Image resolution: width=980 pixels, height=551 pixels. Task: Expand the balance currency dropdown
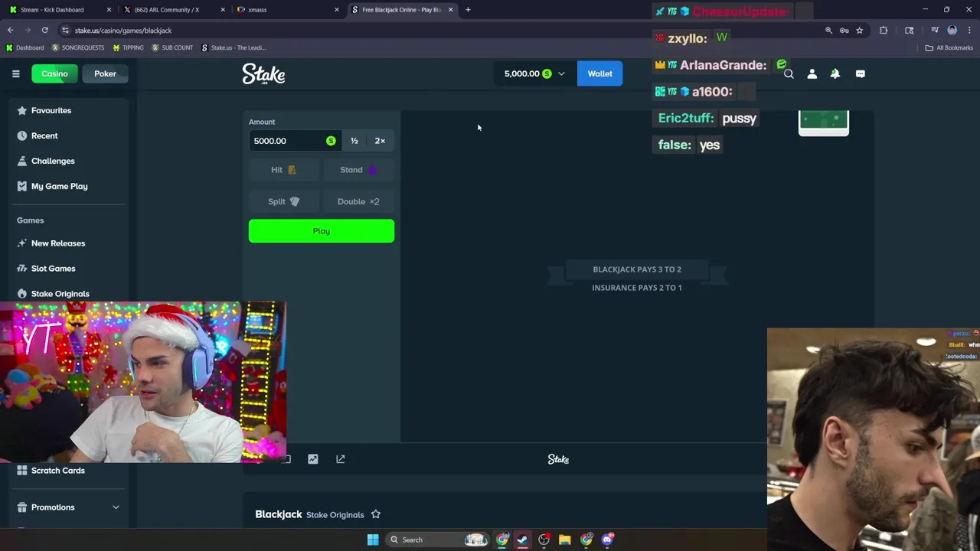click(561, 73)
